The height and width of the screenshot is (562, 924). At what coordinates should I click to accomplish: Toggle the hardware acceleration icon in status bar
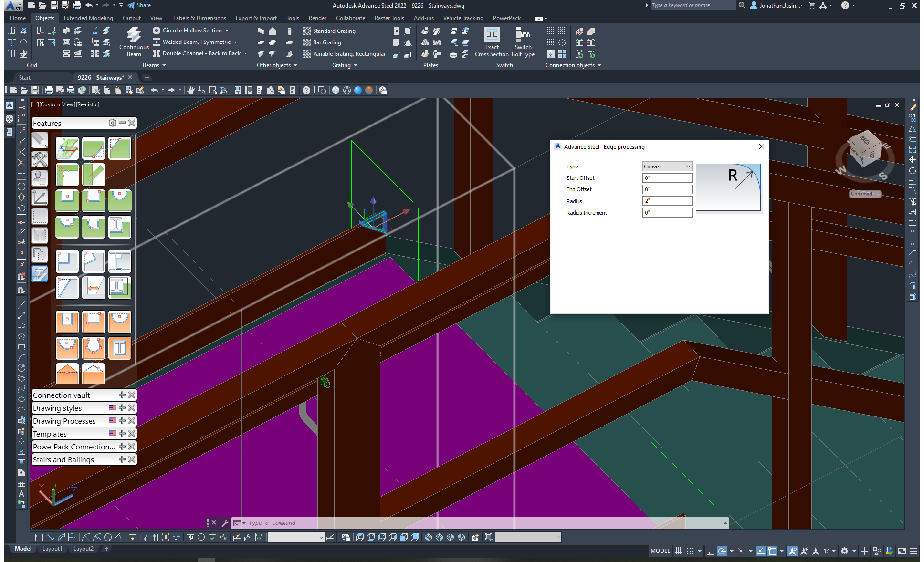[x=889, y=551]
